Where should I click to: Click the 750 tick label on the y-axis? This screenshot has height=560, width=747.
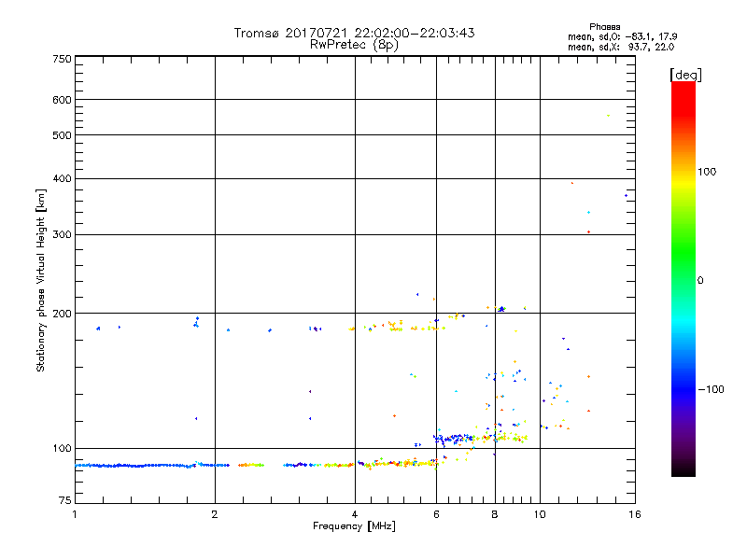point(62,59)
